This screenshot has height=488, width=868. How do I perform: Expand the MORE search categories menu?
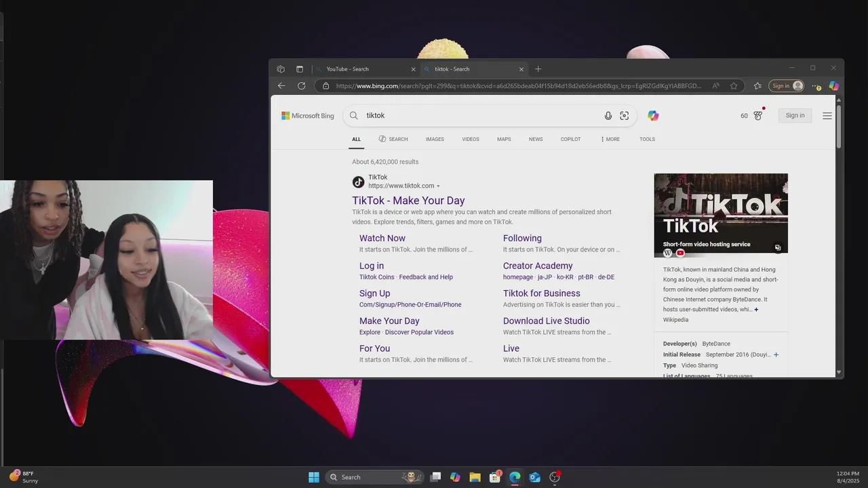[x=610, y=139]
